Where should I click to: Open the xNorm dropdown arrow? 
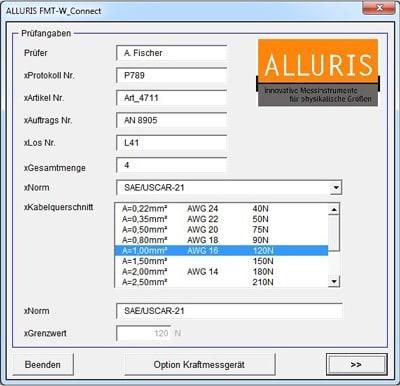[336, 188]
